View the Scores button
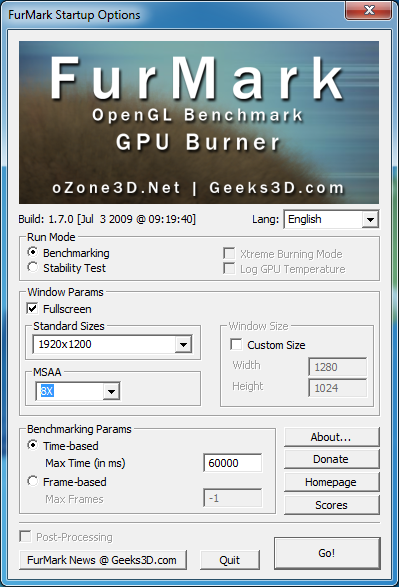Image resolution: width=399 pixels, height=587 pixels. point(332,505)
